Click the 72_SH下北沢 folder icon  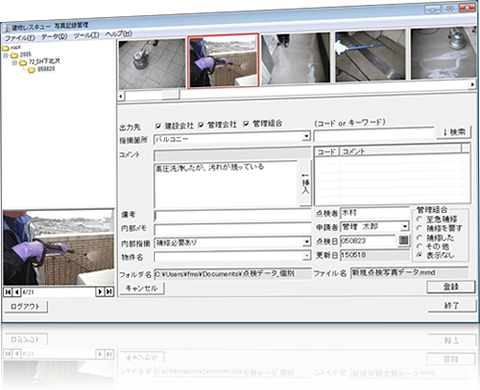pyautogui.click(x=23, y=62)
